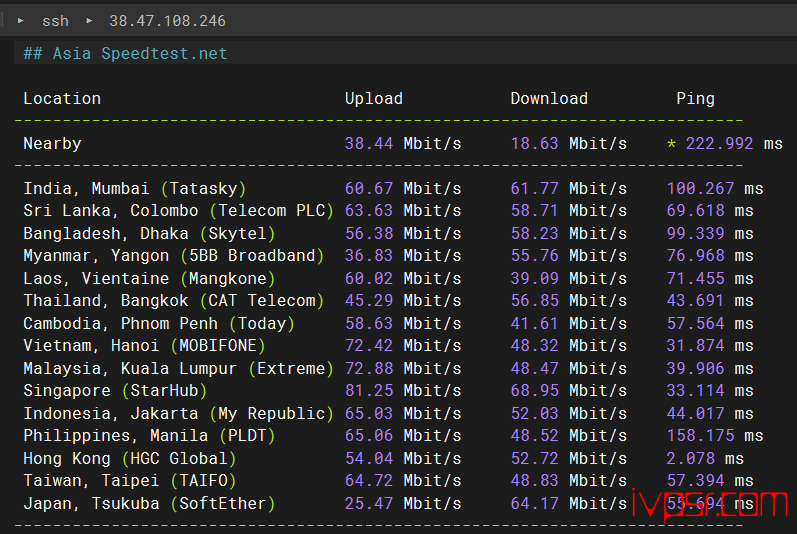Click Singapore's 81.25 Mbit/s upload value

tap(403, 390)
